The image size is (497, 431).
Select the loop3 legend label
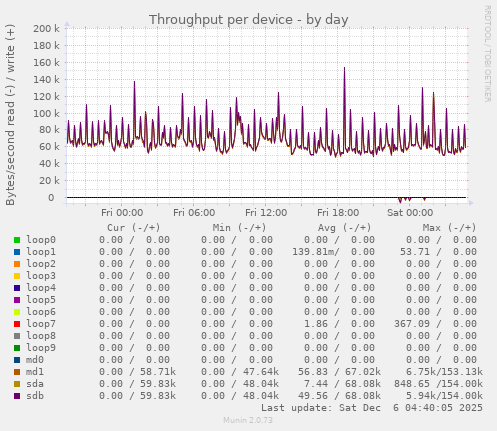click(41, 276)
